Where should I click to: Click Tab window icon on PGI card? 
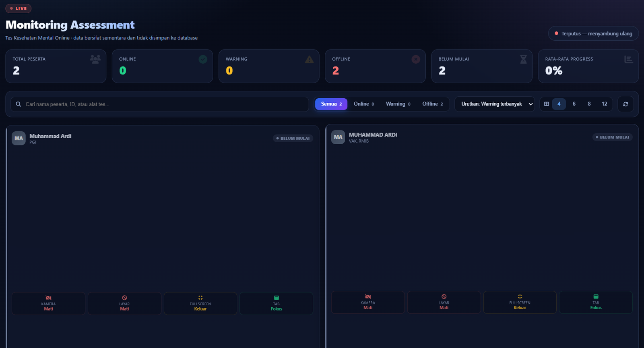pyautogui.click(x=277, y=298)
